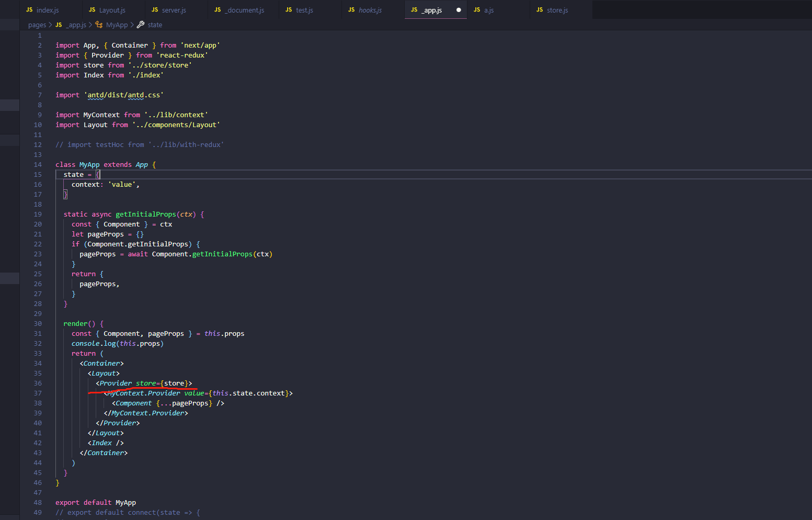Open the _document.js tab
The width and height of the screenshot is (812, 520).
click(x=243, y=10)
